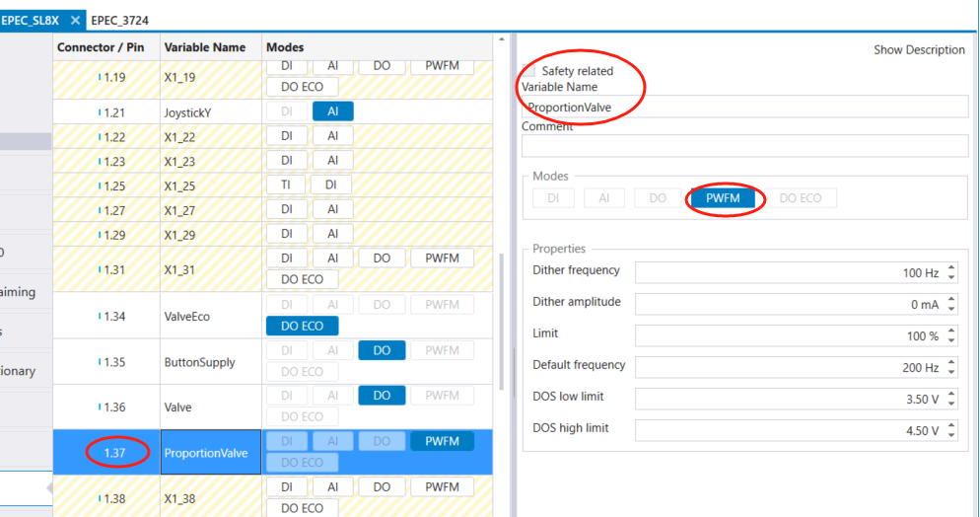The image size is (980, 517).
Task: Decrease Default frequency stepper value
Action: (951, 372)
